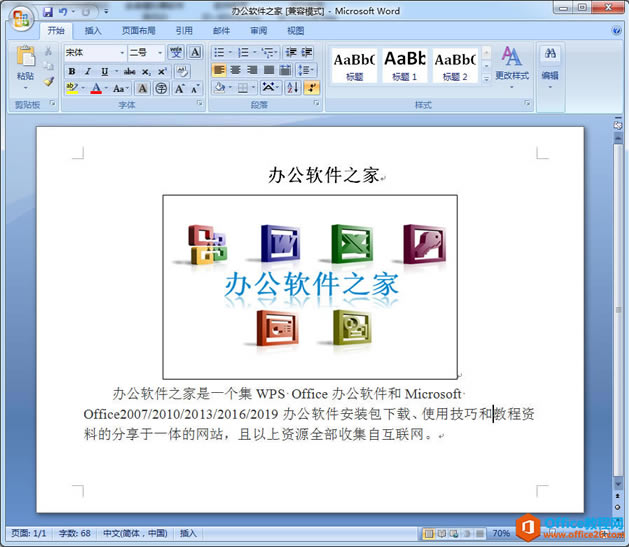Click the Paste clipboard icon
The height and width of the screenshot is (547, 629).
[26, 56]
